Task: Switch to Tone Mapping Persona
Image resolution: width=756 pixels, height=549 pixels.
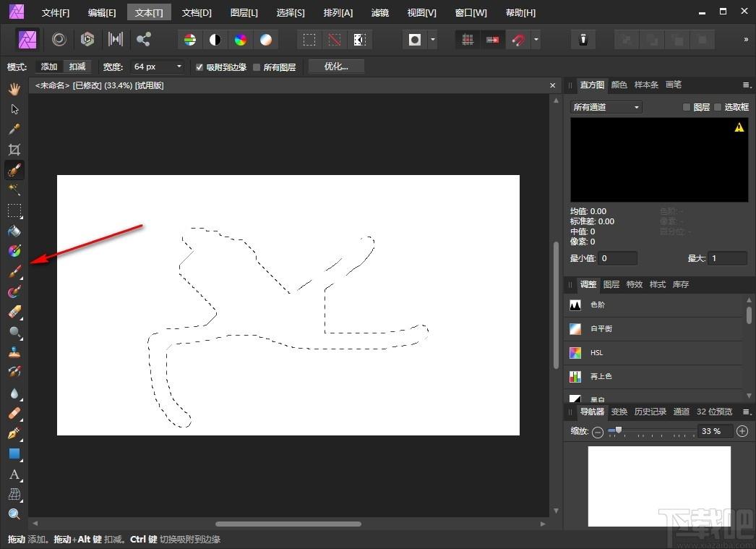Action: coord(115,40)
